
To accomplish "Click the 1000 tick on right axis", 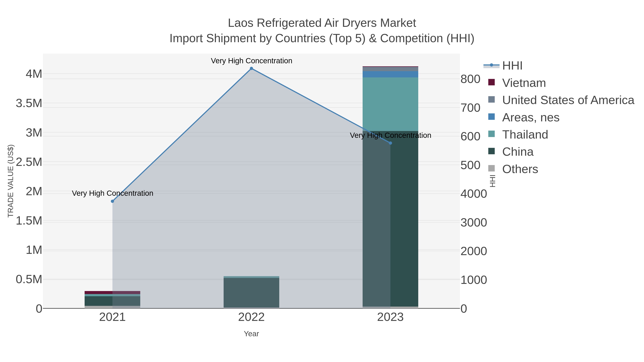I will click(474, 280).
